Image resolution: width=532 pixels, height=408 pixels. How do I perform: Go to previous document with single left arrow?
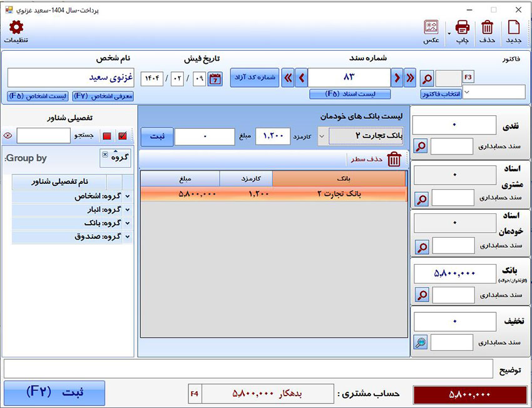pos(301,78)
